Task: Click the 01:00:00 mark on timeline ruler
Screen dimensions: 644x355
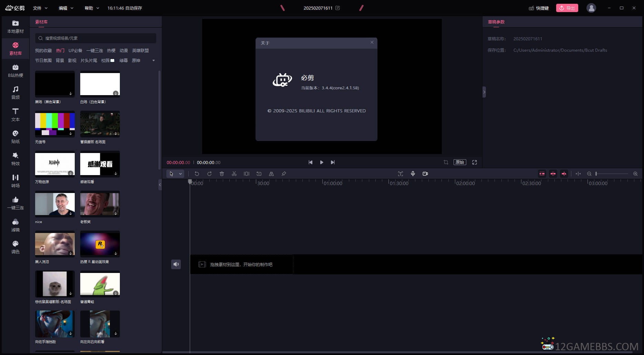Action: tap(333, 183)
